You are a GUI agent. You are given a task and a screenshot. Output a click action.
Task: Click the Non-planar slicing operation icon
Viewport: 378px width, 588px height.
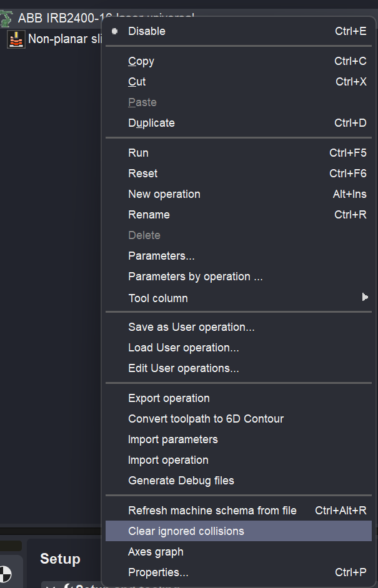point(16,39)
